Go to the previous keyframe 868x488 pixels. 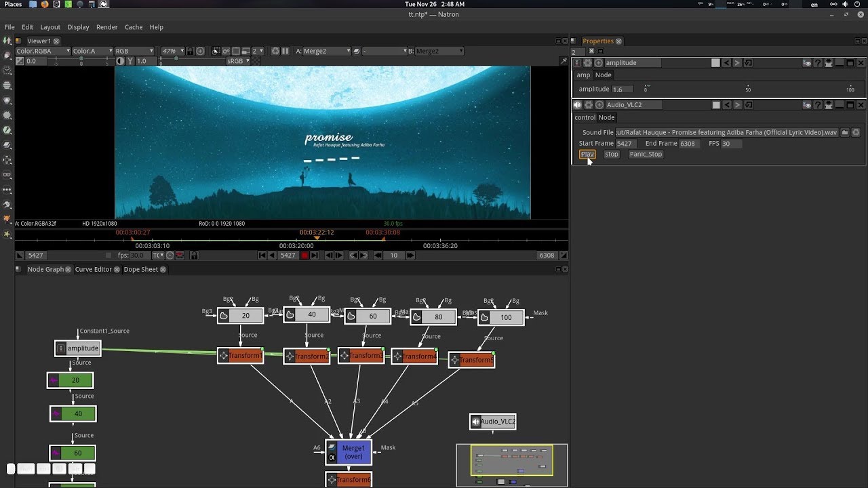[x=353, y=256]
